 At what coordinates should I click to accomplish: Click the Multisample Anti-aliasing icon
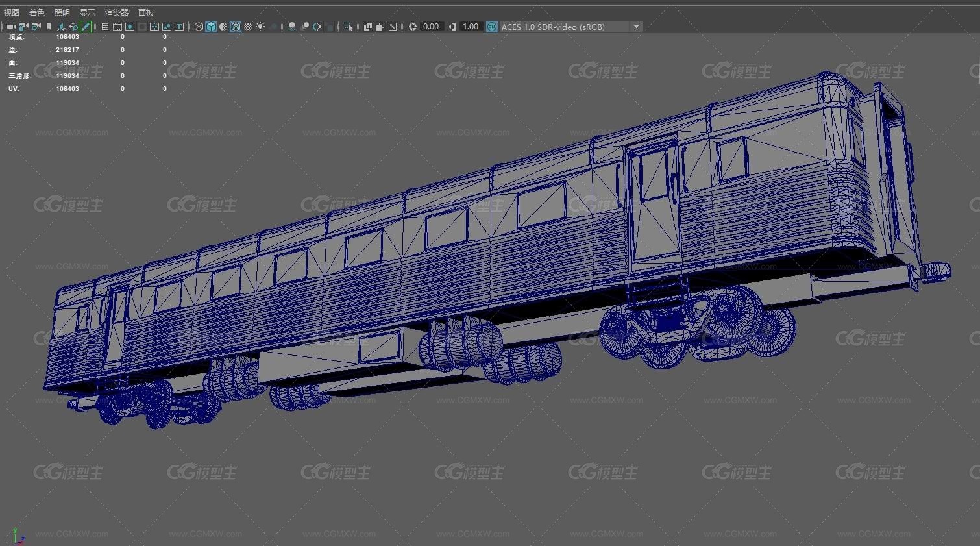coord(317,27)
